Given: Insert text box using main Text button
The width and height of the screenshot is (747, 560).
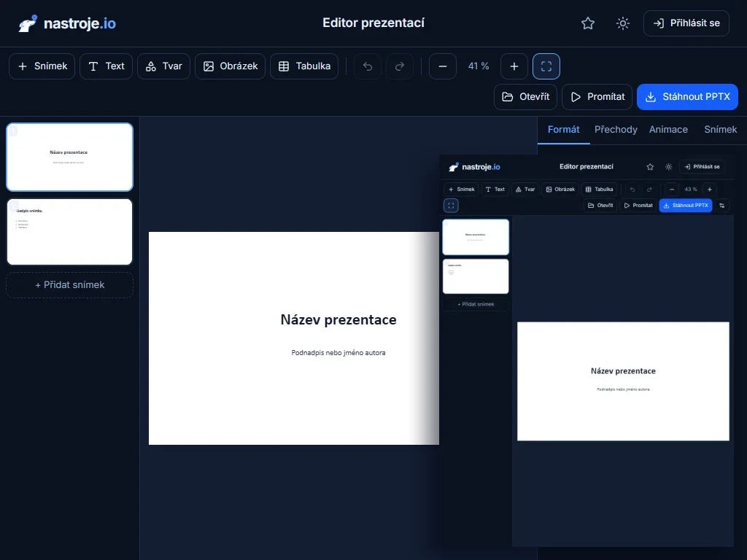Looking at the screenshot, I should [x=107, y=66].
